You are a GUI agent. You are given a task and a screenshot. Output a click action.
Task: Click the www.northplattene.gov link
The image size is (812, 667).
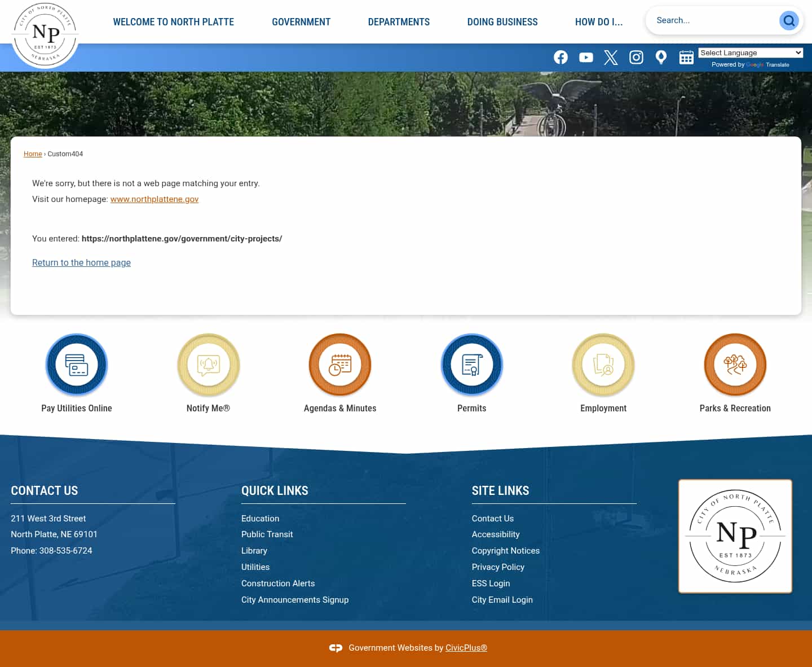155,199
